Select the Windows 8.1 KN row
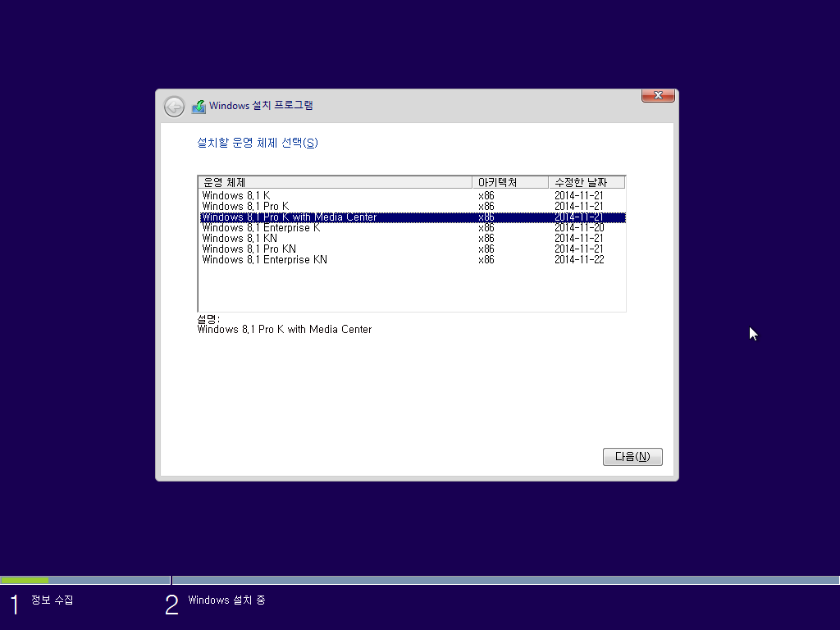The image size is (840, 630). (x=412, y=239)
